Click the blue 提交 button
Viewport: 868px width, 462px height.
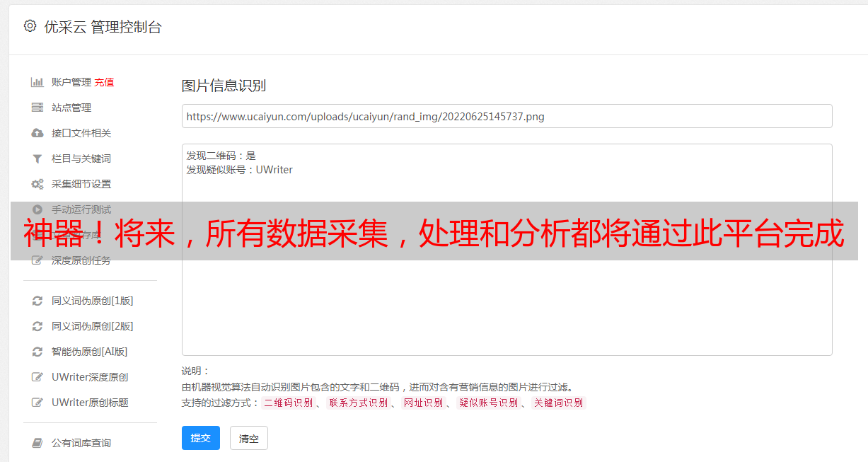coord(201,438)
